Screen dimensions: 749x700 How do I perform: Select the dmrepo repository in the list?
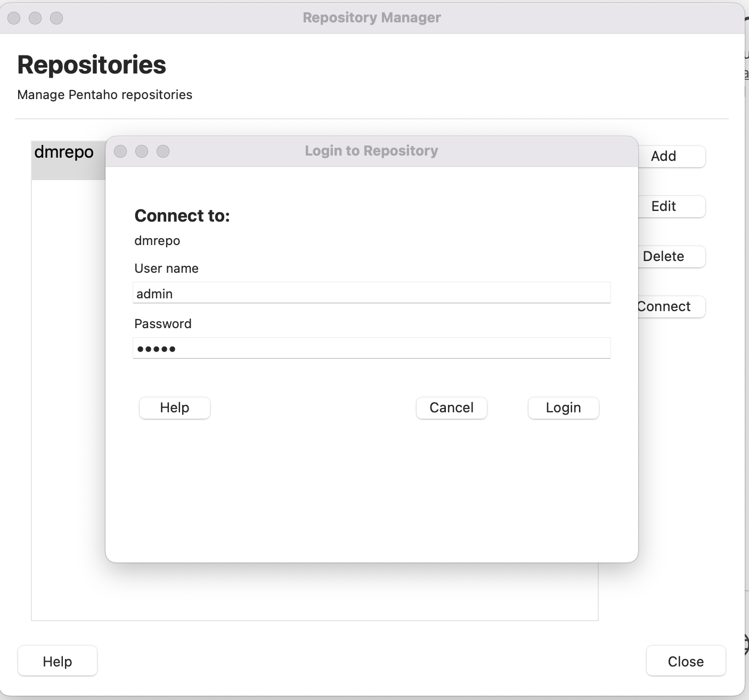click(x=64, y=153)
